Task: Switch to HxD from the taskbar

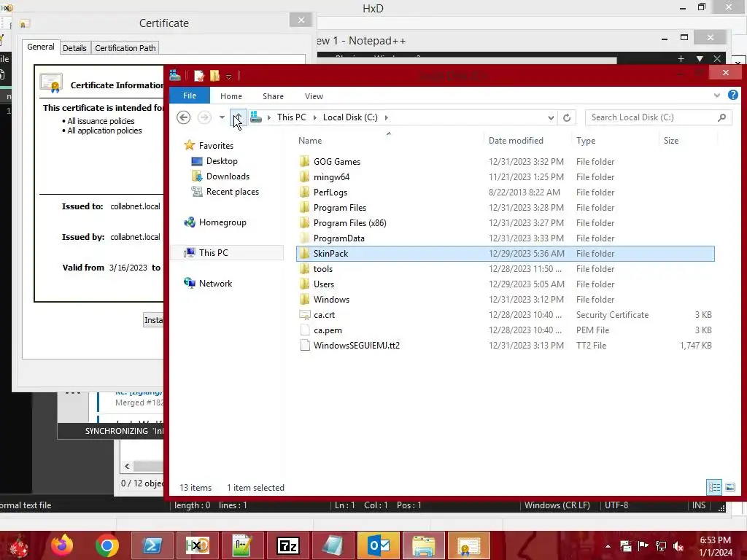Action: point(197,545)
